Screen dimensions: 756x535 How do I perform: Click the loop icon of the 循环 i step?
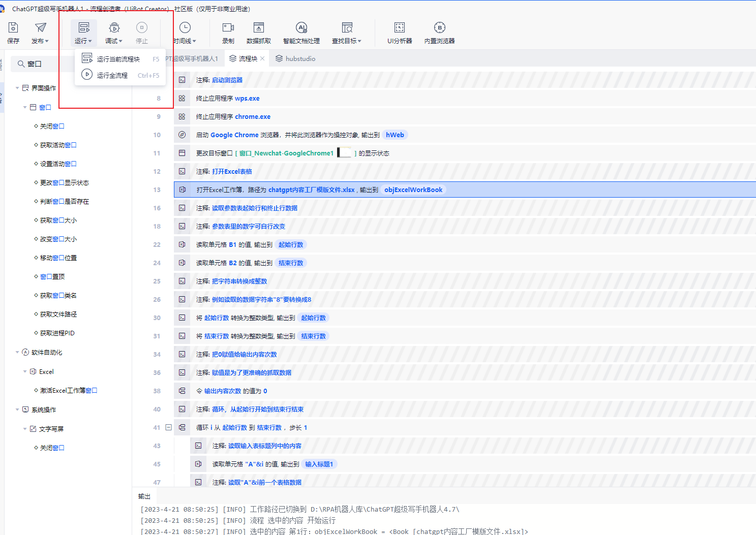point(182,428)
